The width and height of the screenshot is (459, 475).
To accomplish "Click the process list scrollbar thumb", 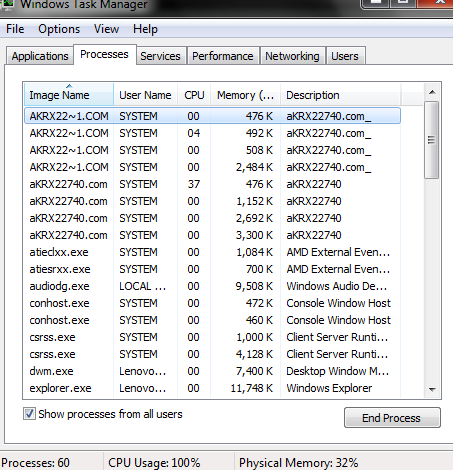I will [432, 140].
